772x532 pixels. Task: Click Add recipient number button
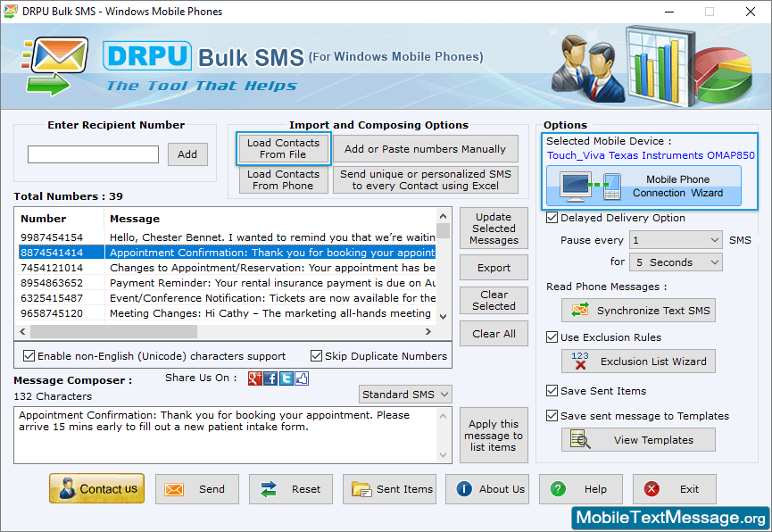point(187,154)
